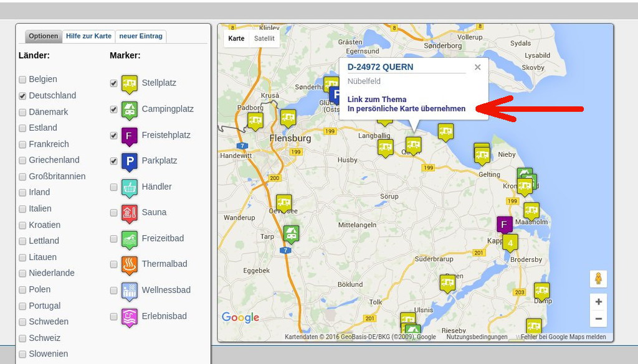
Task: Click the Google logo on the map
Action: point(240,317)
